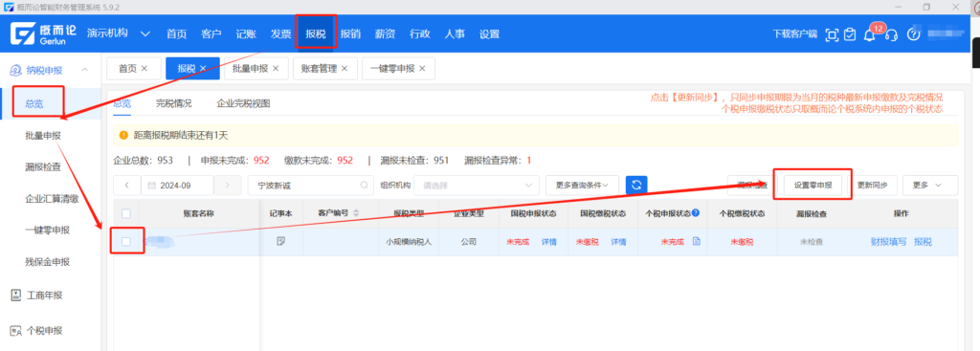This screenshot has height=351, width=980.
Task: Open customer service headset icon
Action: click(x=892, y=34)
